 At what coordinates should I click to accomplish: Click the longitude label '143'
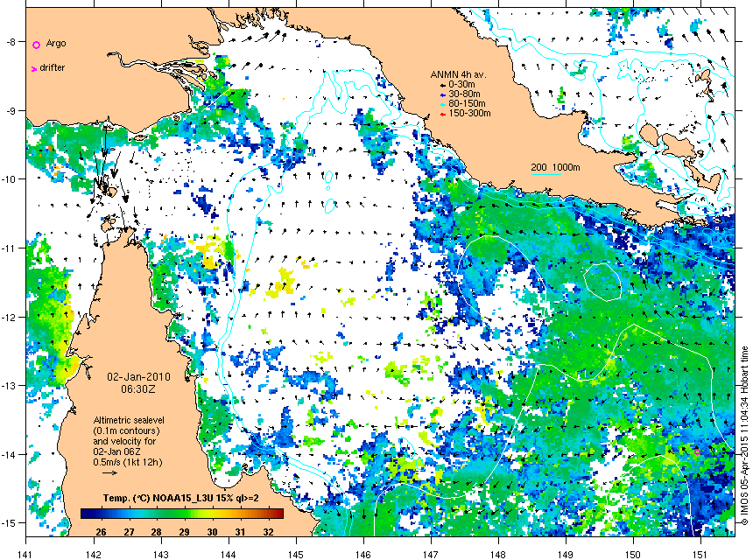tap(161, 555)
